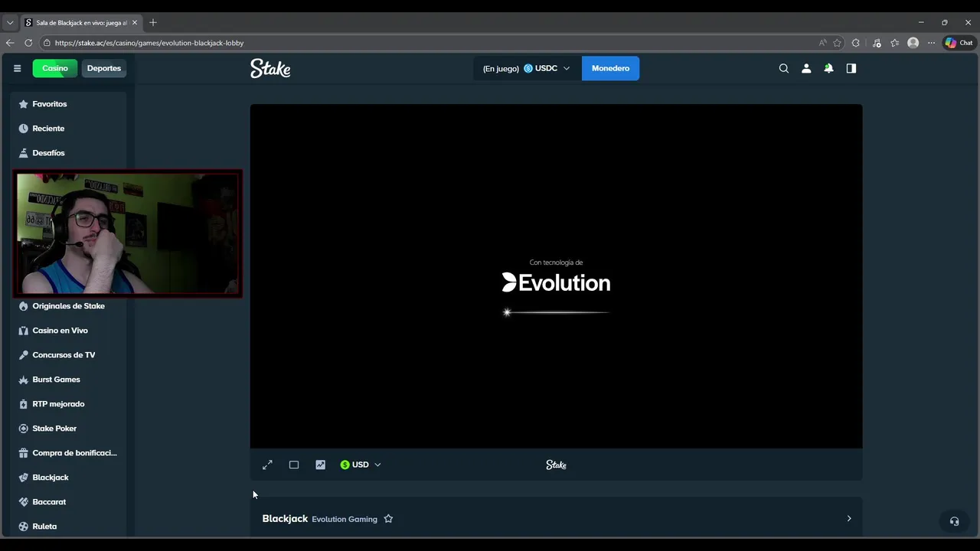Click the Burst Games icon
The height and width of the screenshot is (551, 980).
23,380
